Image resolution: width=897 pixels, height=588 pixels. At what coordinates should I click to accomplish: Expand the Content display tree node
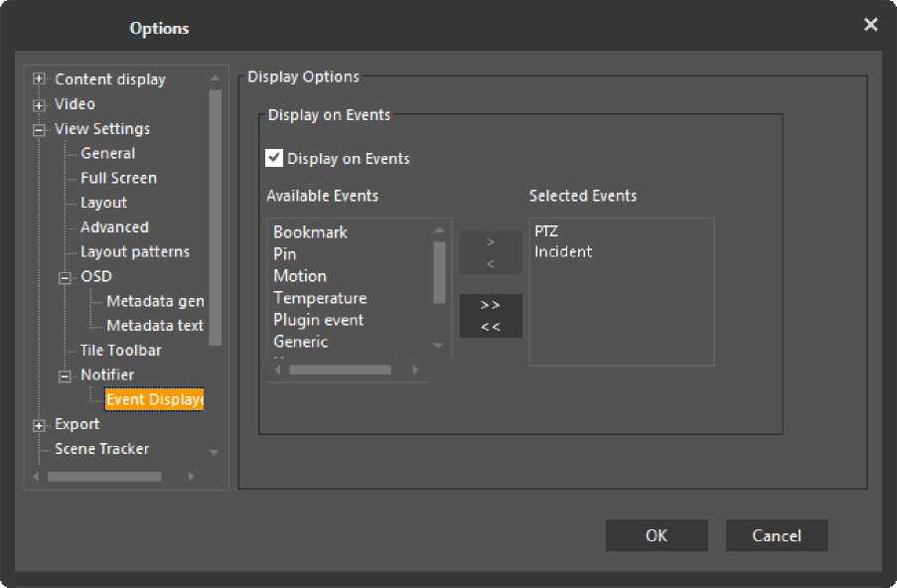(40, 79)
